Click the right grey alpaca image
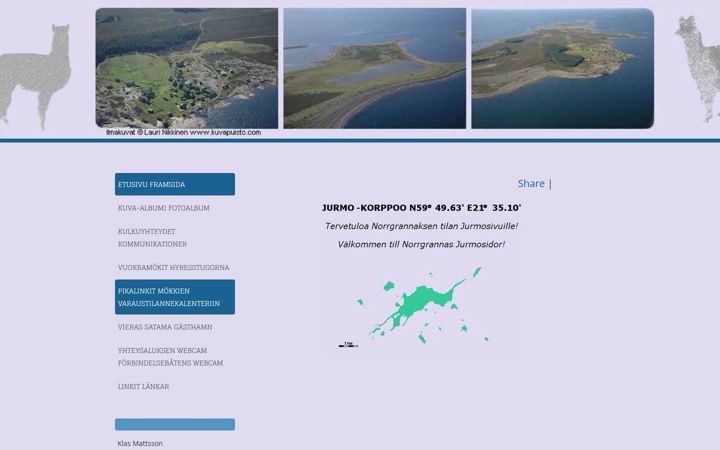 (698, 69)
